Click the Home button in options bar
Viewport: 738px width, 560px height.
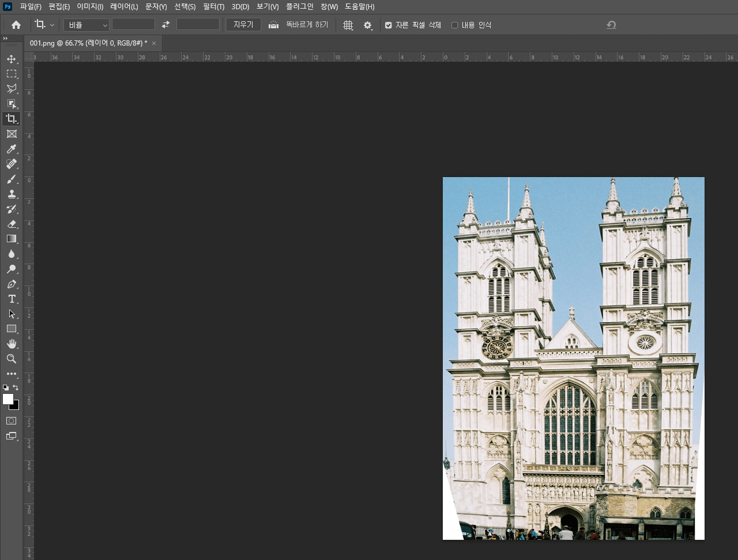(16, 25)
